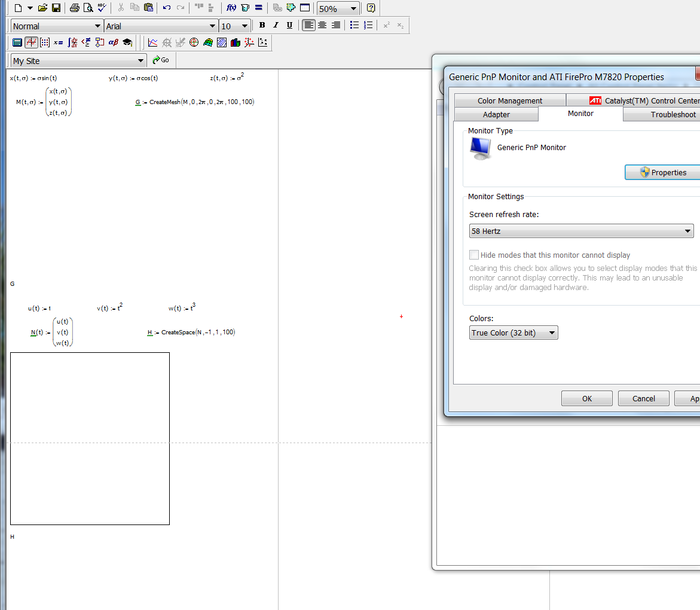Switch to the Color Management tab
This screenshot has height=610, width=700.
pos(510,100)
